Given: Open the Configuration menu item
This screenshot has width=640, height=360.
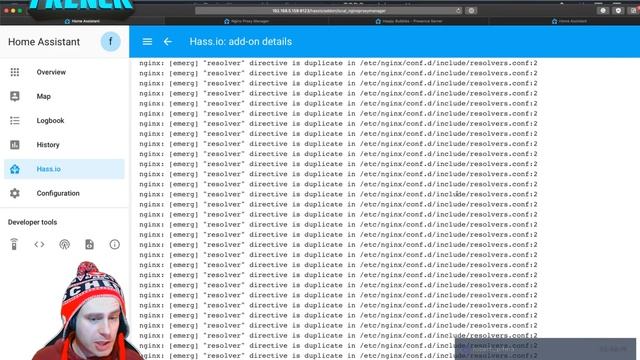Looking at the screenshot, I should coord(64,193).
